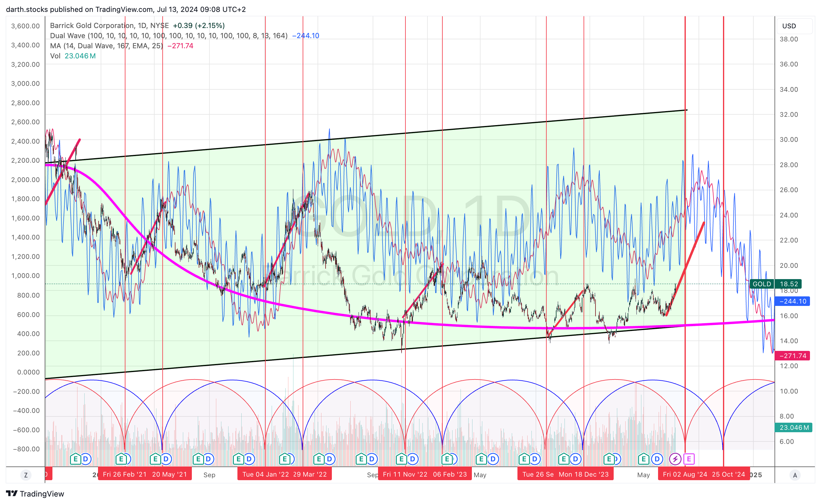Click 3,600.00 on the left scale
Viewport: 821px width, 504px height.
point(25,26)
